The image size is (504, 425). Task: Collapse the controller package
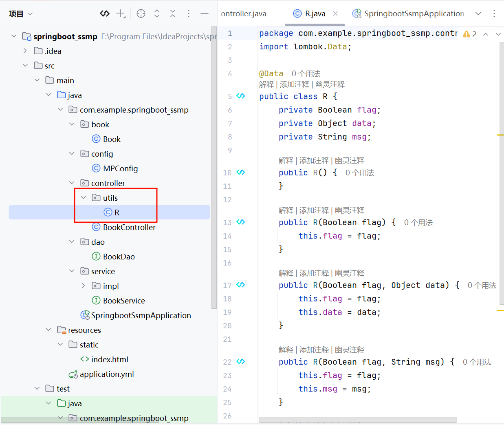point(72,183)
